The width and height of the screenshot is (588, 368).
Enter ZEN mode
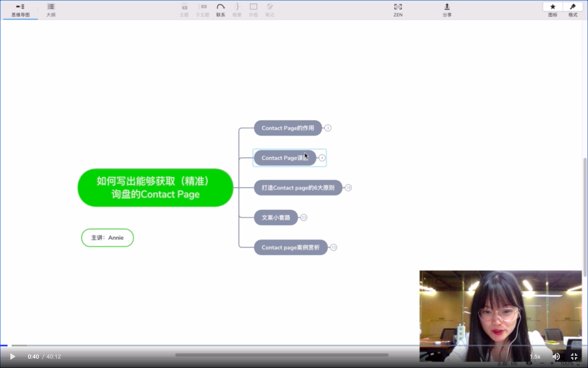click(398, 10)
